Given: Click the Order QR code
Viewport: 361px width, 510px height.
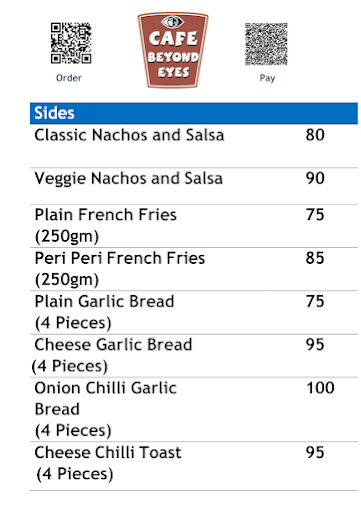Looking at the screenshot, I should [71, 43].
